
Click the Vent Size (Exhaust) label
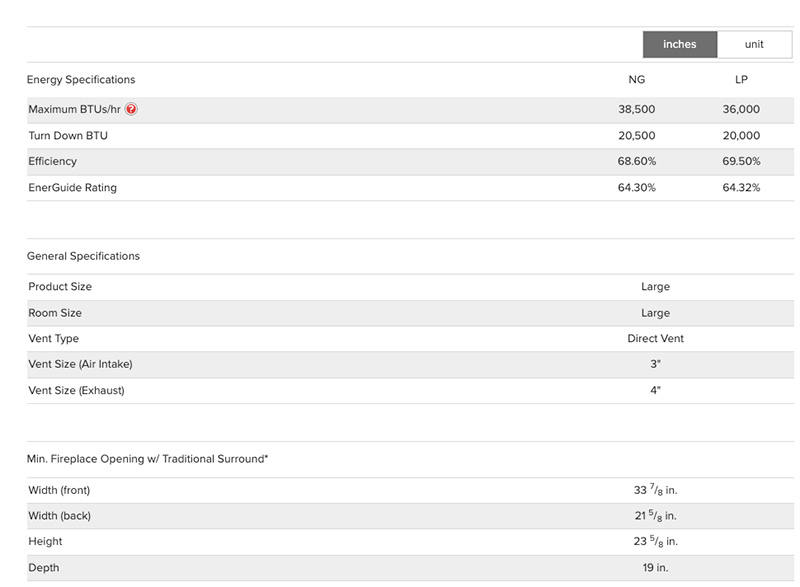(x=76, y=390)
